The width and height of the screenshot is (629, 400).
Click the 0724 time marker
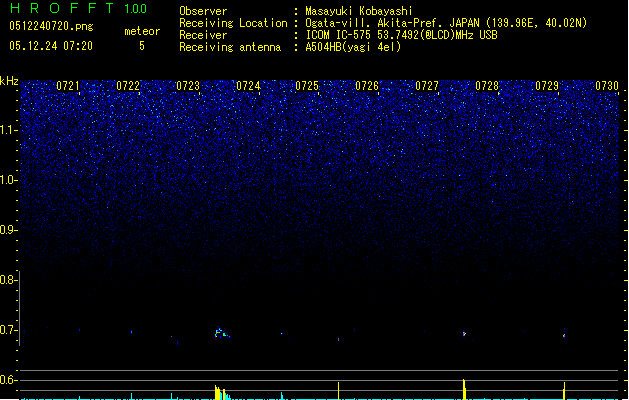click(248, 86)
